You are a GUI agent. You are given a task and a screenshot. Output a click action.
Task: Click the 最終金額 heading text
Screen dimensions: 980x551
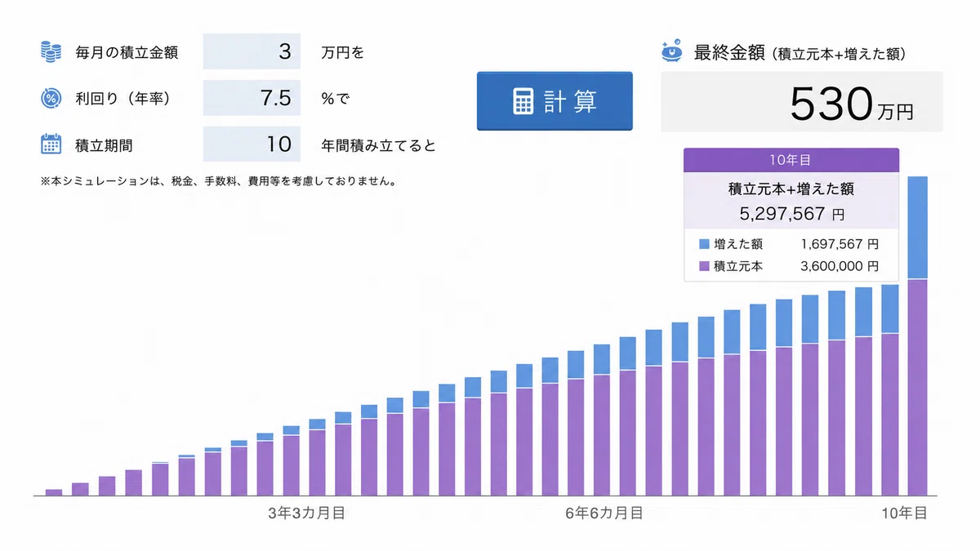point(728,53)
